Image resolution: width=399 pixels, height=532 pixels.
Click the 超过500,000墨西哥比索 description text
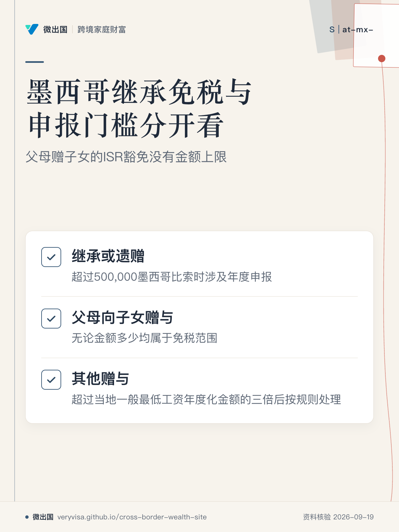pos(172,277)
